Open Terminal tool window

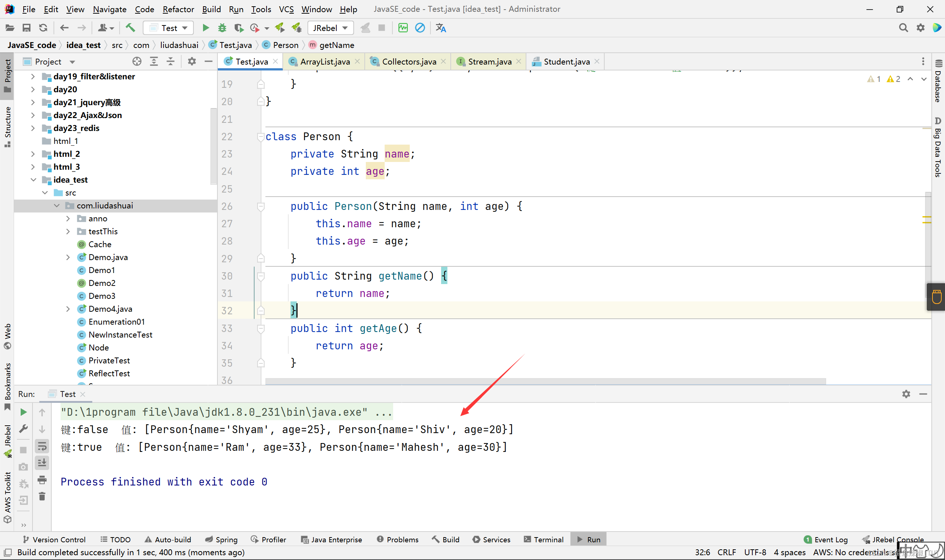(x=544, y=539)
